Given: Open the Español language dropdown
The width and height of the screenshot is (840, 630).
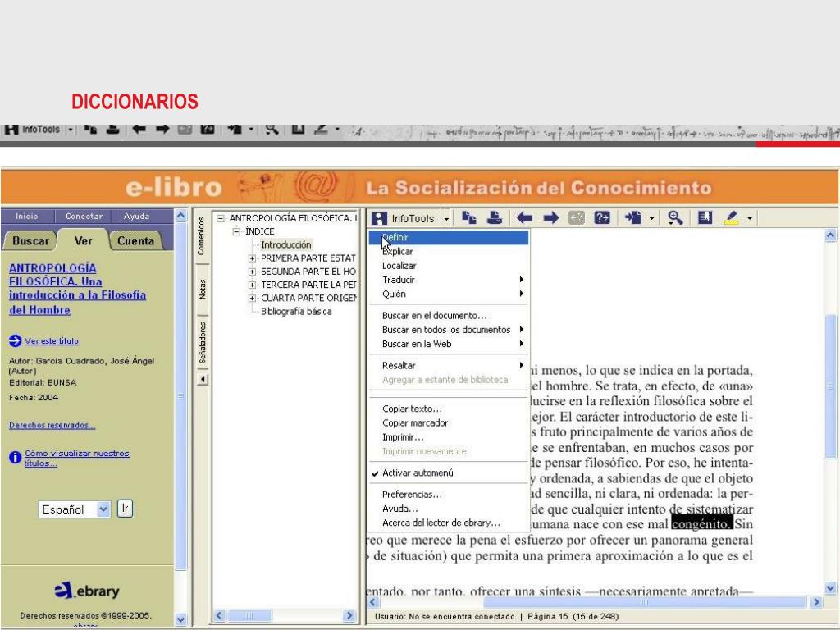Looking at the screenshot, I should tap(103, 509).
